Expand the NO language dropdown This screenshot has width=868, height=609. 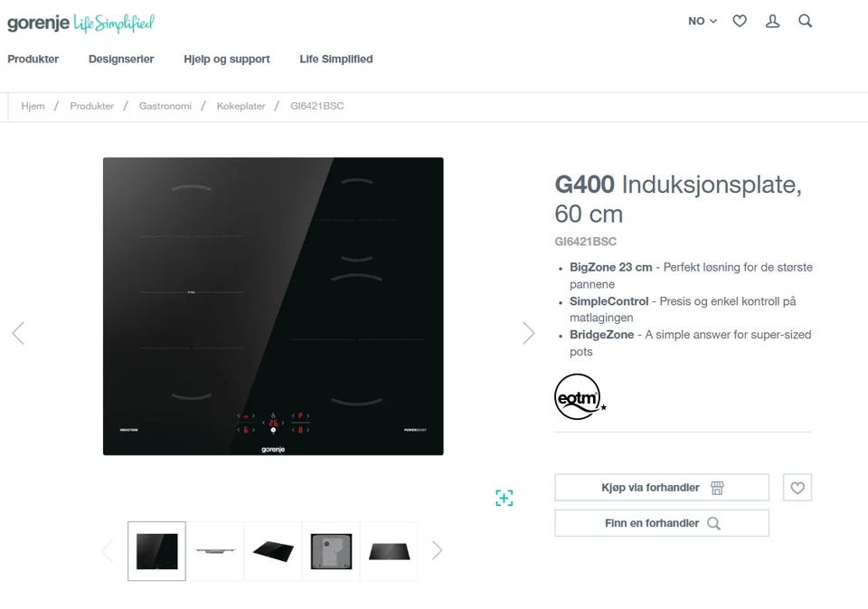702,21
